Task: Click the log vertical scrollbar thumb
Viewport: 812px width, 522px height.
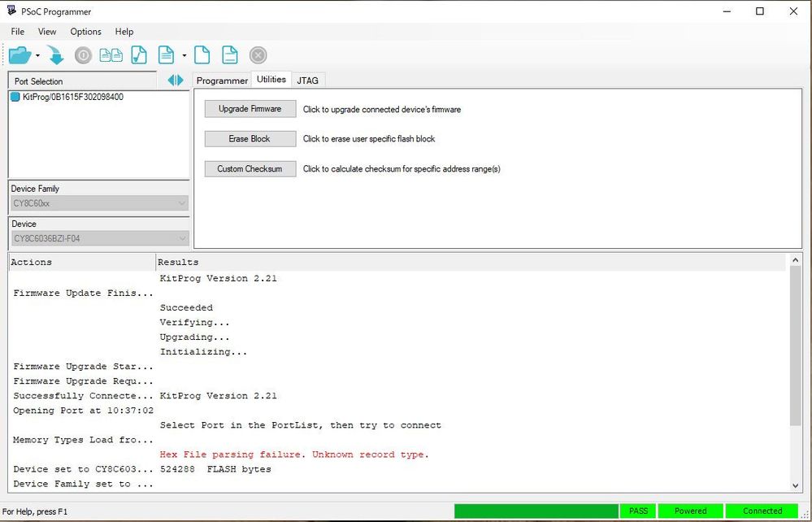Action: point(795,346)
